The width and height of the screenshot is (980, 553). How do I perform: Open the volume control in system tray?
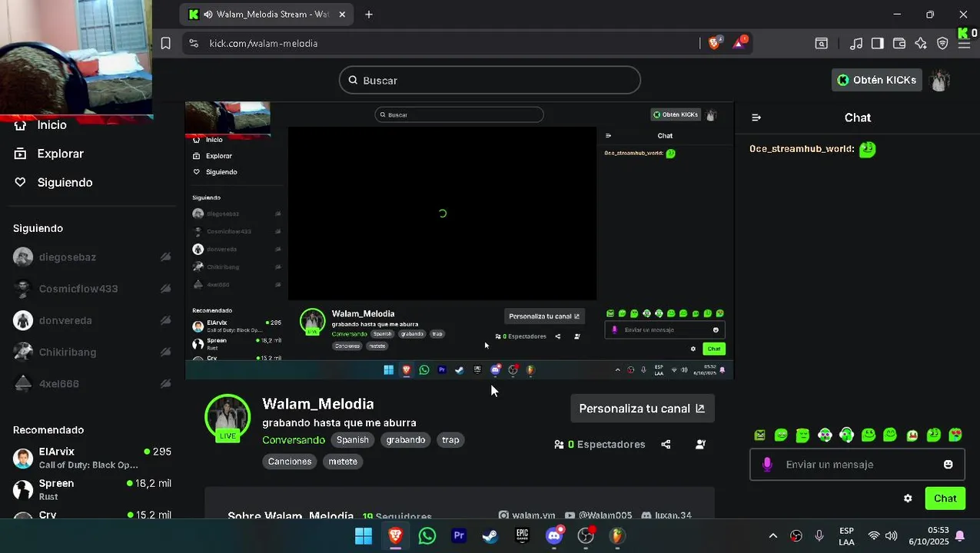point(892,536)
